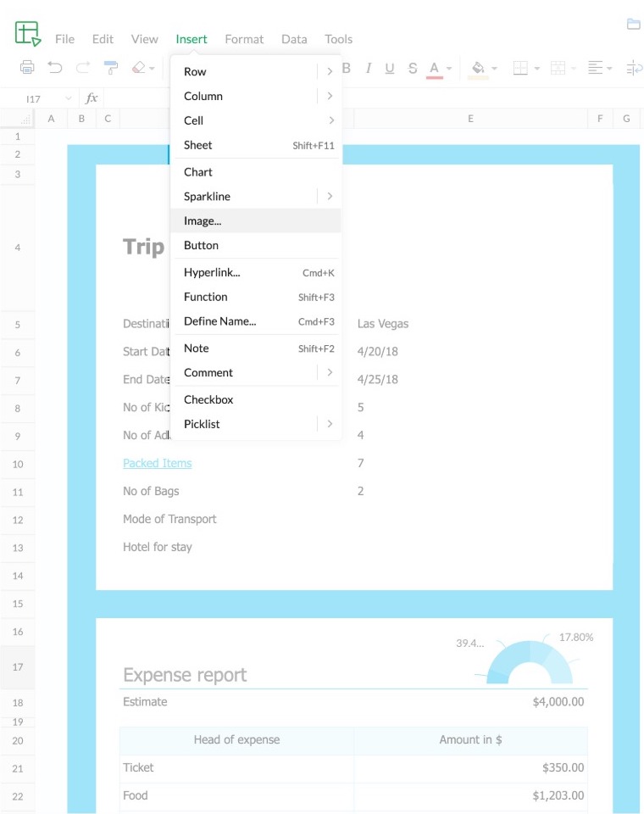The height and width of the screenshot is (814, 644).
Task: Toggle Bold formatting
Action: click(346, 68)
